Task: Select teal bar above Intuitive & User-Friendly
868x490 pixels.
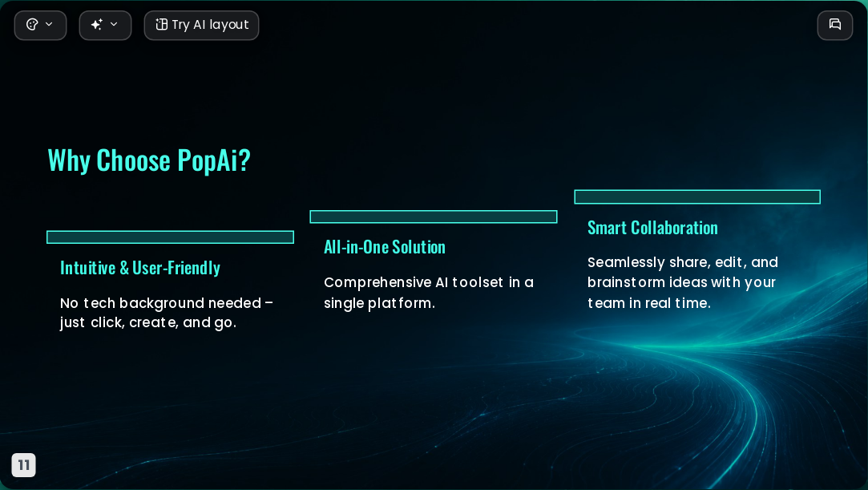Action: [x=171, y=237]
